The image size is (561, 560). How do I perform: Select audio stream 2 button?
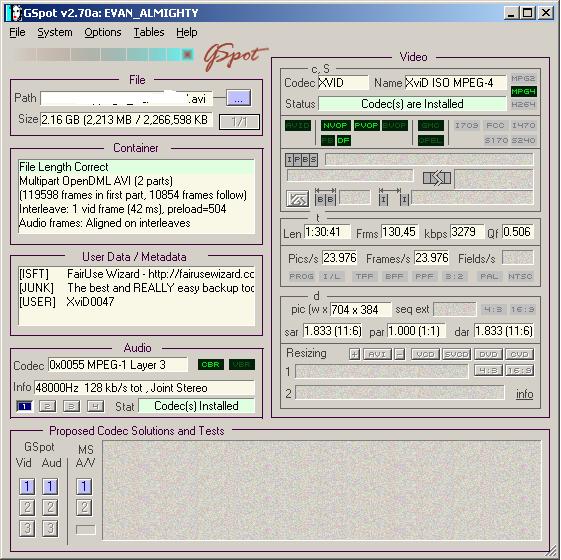coord(47,406)
